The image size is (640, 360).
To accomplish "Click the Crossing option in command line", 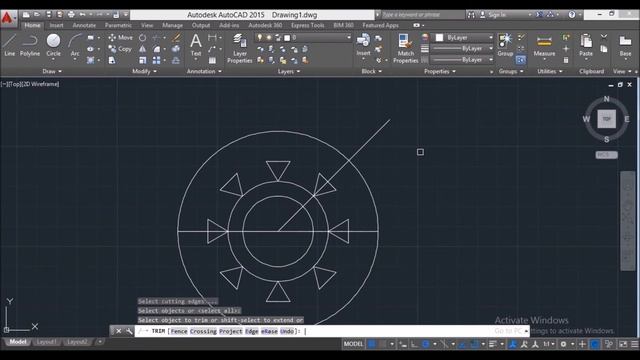I will [x=203, y=331].
